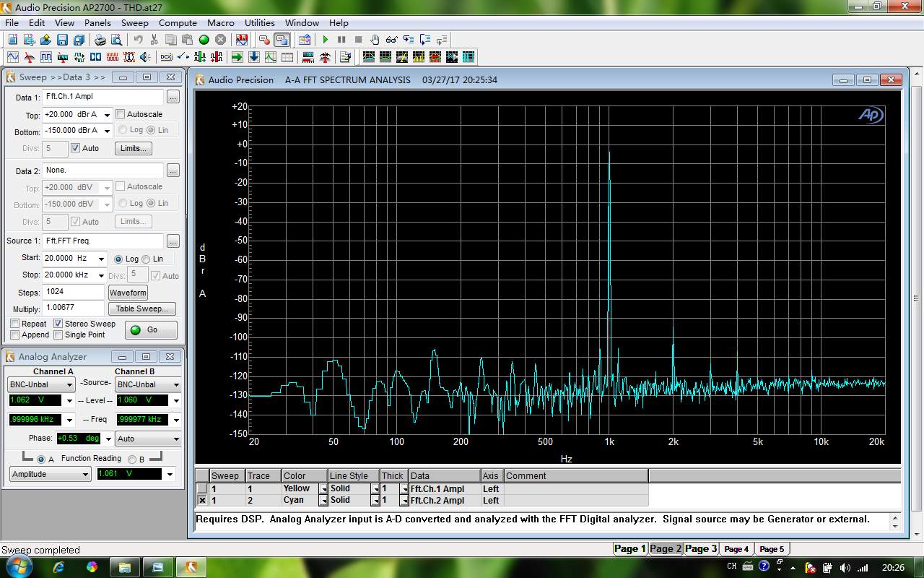Select Log radio for Source 1
The image size is (924, 578).
pyautogui.click(x=118, y=259)
